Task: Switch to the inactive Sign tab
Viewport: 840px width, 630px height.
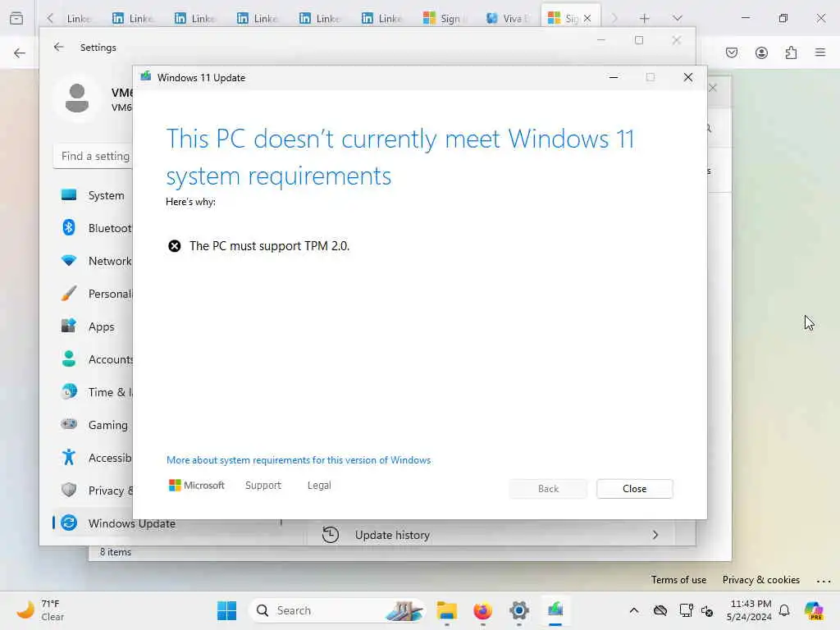Action: tap(444, 18)
